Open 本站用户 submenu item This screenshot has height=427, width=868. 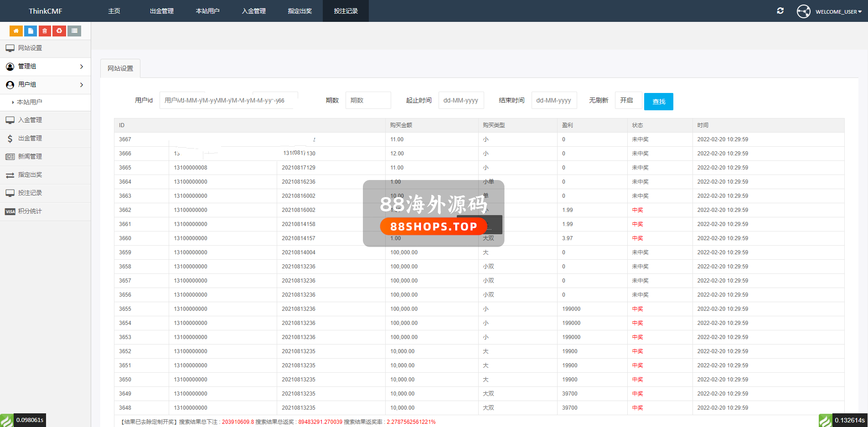pos(30,102)
